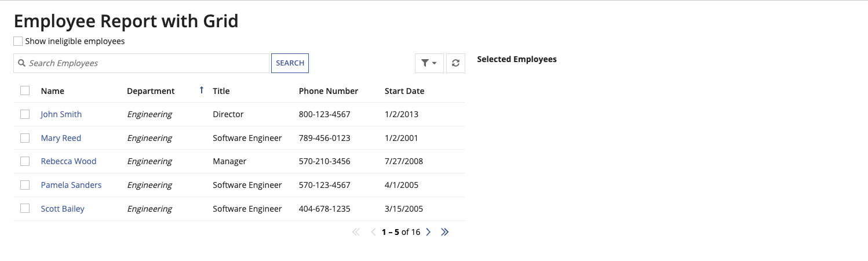Click start date 1/2/2013
Screen dimensions: 868x261
coord(402,114)
